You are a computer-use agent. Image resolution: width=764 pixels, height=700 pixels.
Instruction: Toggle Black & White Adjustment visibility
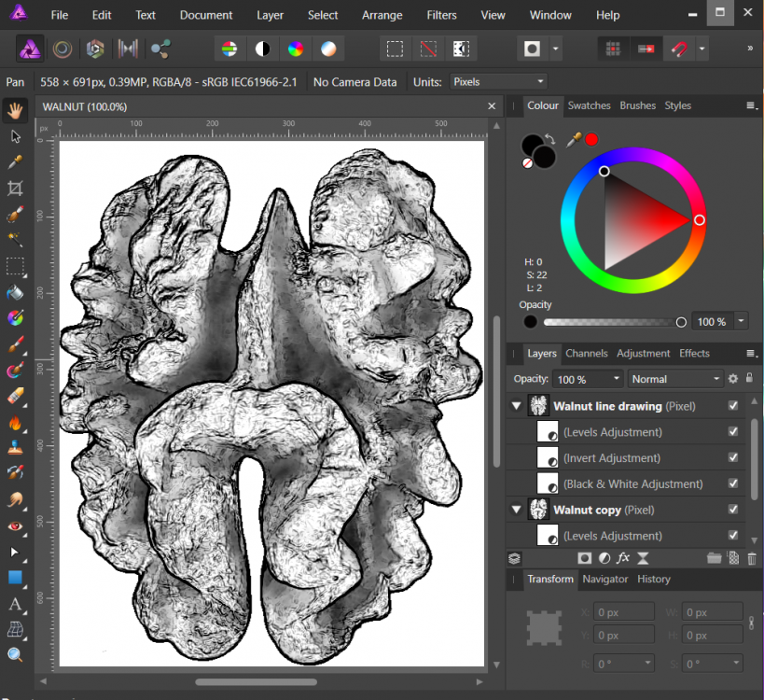click(x=732, y=483)
